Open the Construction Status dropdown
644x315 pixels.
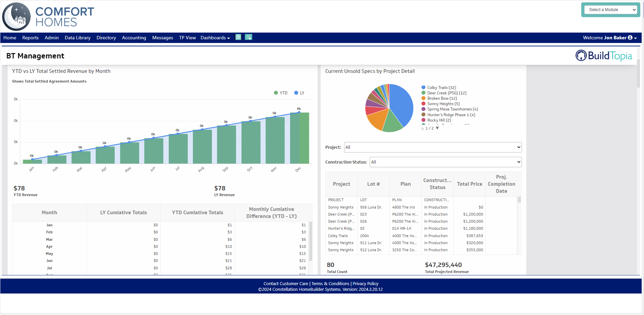click(x=445, y=162)
